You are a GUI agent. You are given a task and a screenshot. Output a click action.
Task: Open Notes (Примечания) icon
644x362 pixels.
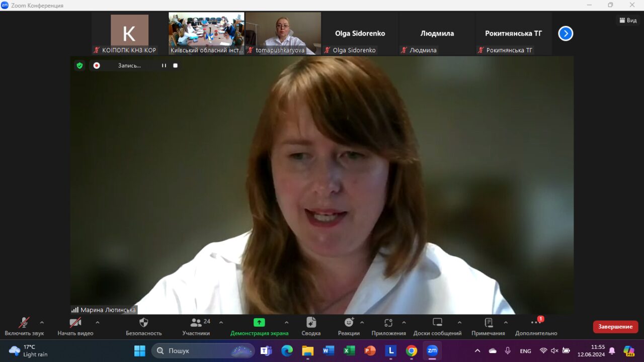click(x=489, y=323)
